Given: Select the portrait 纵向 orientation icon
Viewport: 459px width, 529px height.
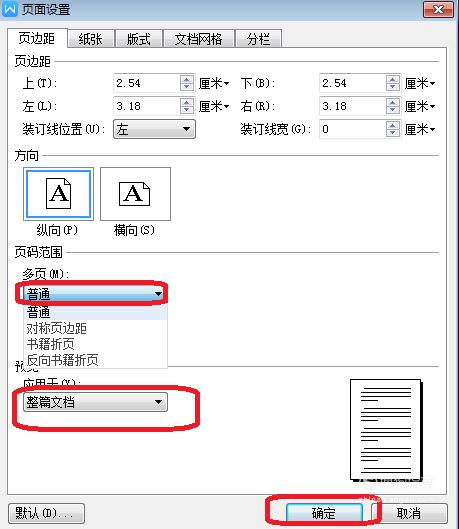Looking at the screenshot, I should (58, 194).
